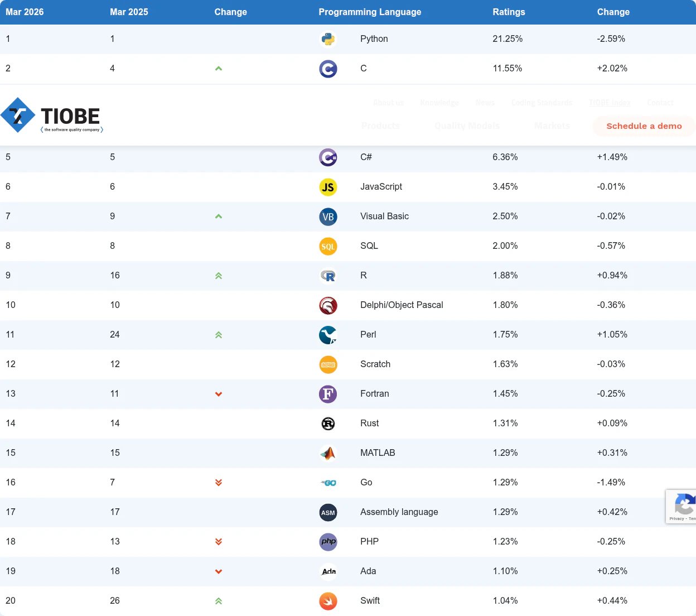Click the Swift language name

[370, 601]
